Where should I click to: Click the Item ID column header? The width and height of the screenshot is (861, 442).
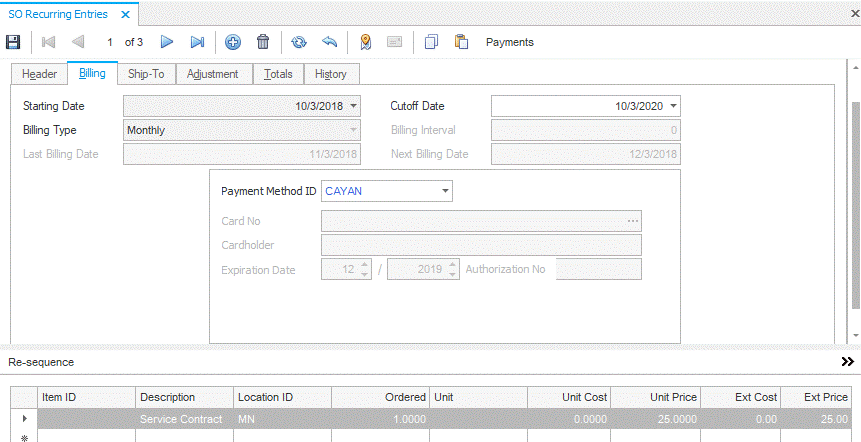click(86, 397)
